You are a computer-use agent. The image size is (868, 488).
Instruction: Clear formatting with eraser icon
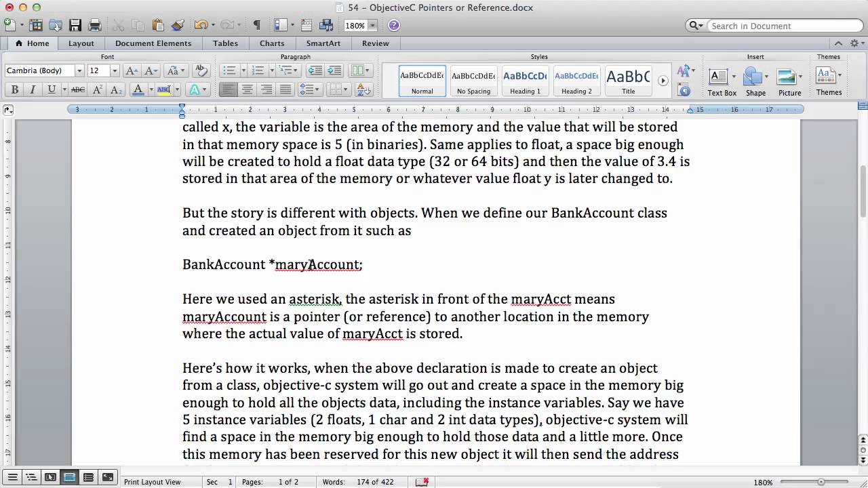pyautogui.click(x=201, y=70)
